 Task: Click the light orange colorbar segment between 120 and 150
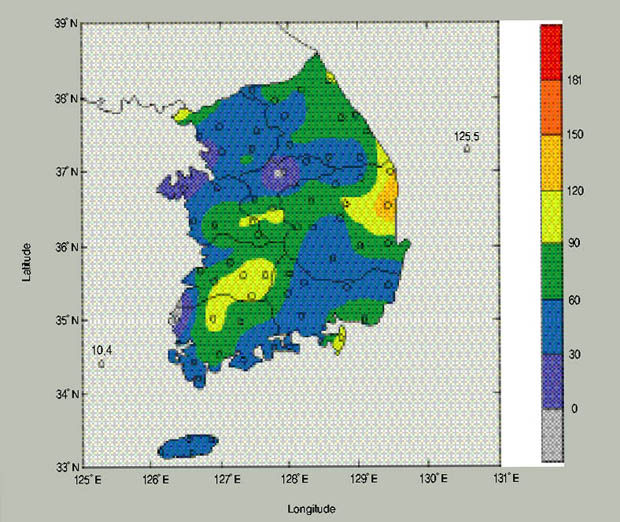coord(552,163)
